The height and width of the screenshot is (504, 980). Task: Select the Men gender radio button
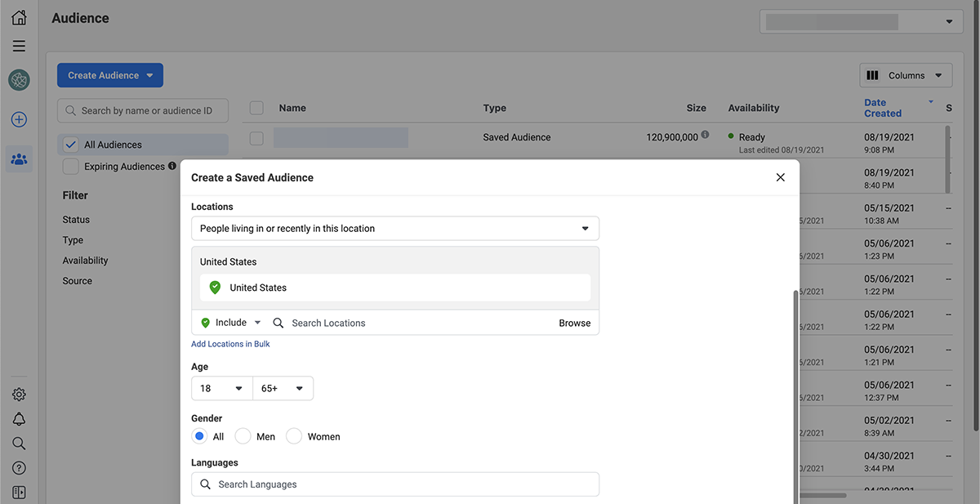[243, 436]
